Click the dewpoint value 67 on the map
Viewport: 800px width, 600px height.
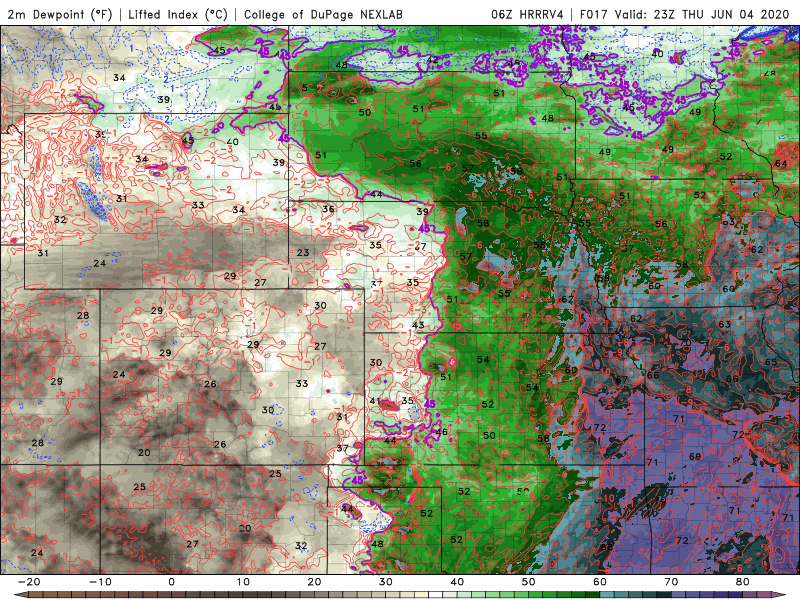tap(621, 380)
